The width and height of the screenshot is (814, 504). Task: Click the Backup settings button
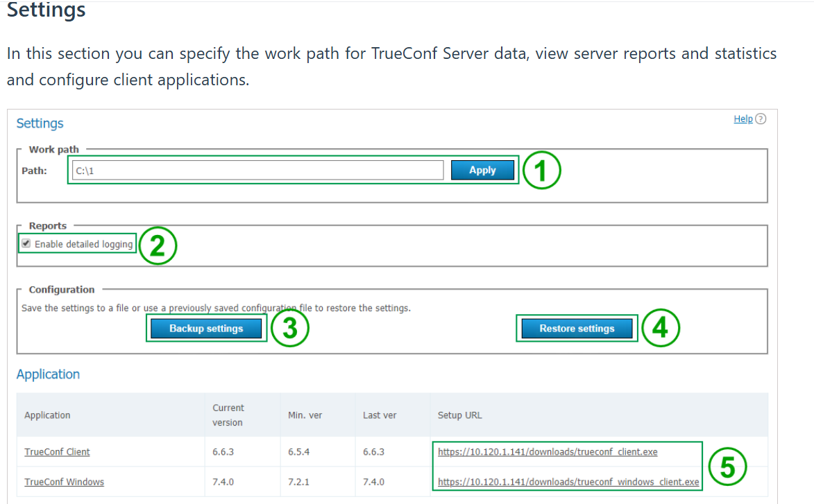[206, 329]
